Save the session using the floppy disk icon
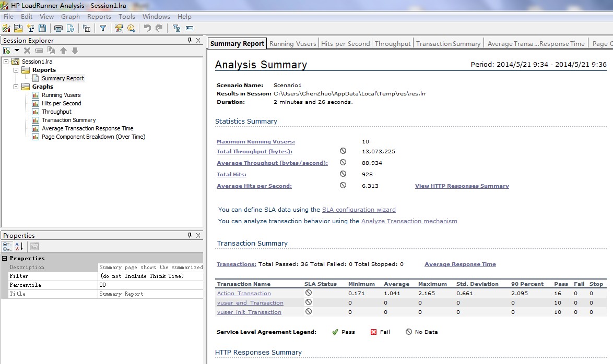Image resolution: width=613 pixels, height=364 pixels. tap(42, 28)
